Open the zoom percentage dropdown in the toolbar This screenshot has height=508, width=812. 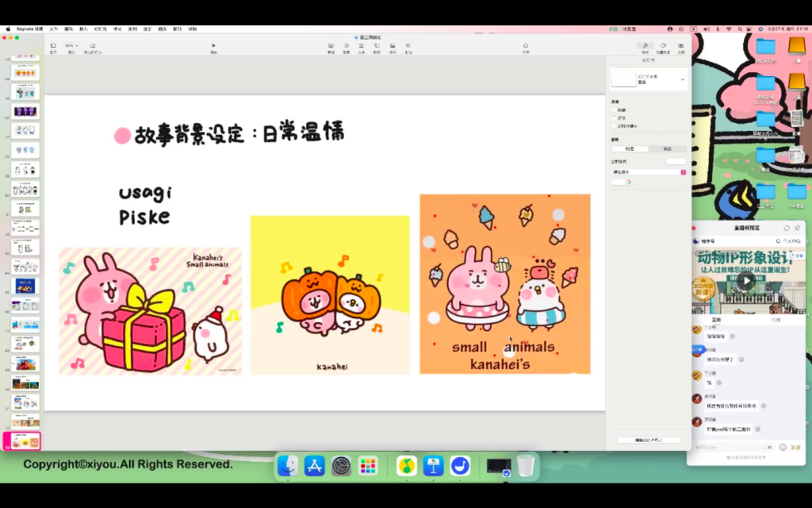pyautogui.click(x=71, y=45)
